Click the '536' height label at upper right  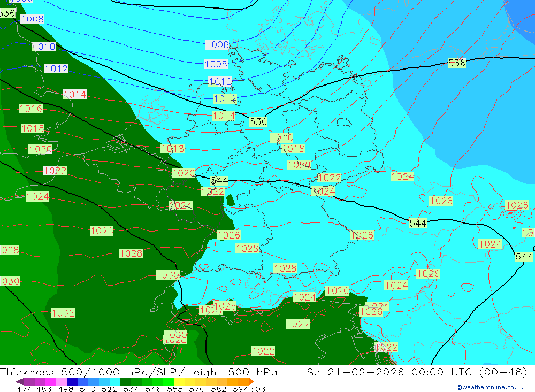pos(456,63)
